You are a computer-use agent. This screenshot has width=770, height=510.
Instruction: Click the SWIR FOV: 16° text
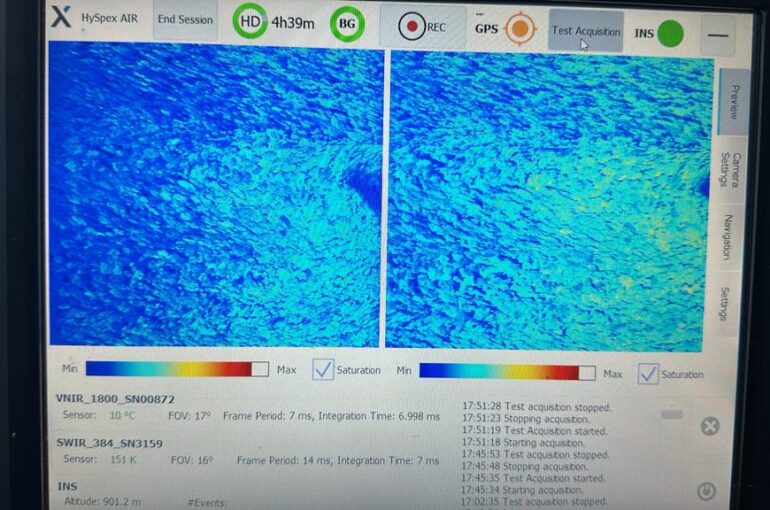(x=192, y=460)
